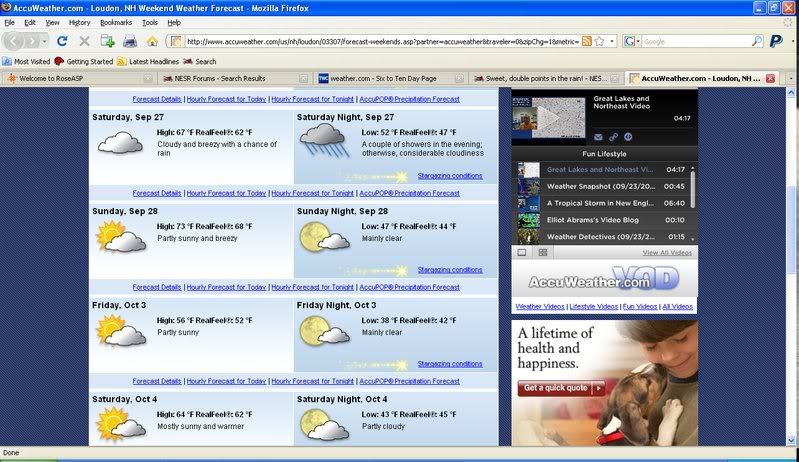The width and height of the screenshot is (799, 462).
Task: Switch to NESR Forums Search Results tab
Action: click(x=234, y=78)
